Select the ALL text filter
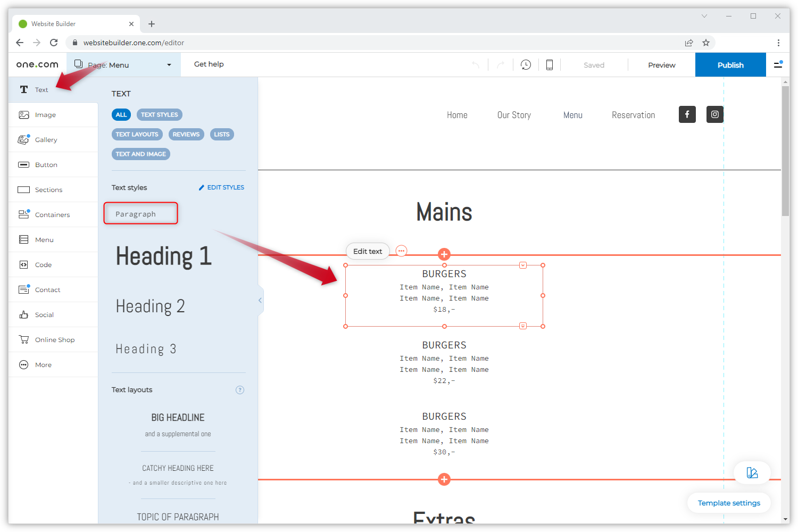 [x=121, y=115]
